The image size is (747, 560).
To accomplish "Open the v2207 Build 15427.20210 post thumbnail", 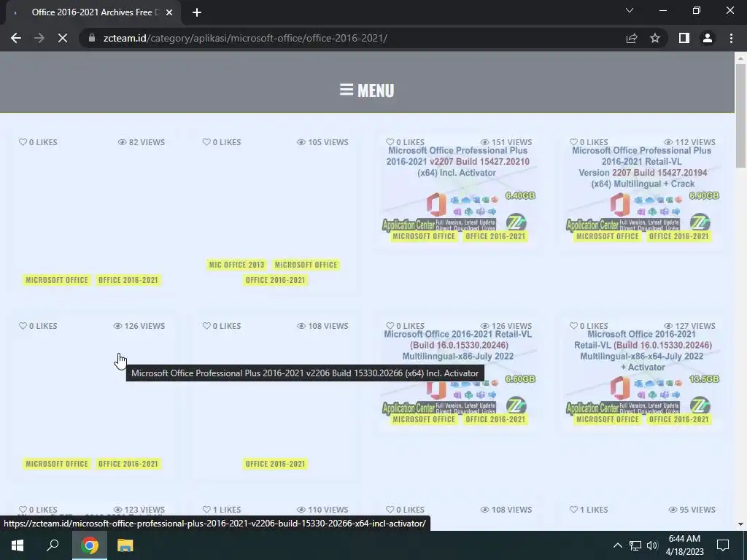I will coord(458,190).
